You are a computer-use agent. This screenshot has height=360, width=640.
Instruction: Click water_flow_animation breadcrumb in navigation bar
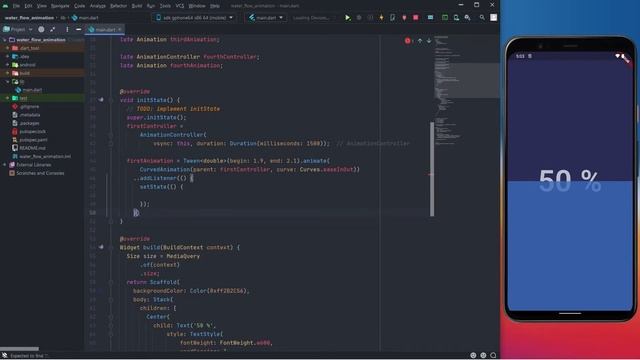[29, 18]
